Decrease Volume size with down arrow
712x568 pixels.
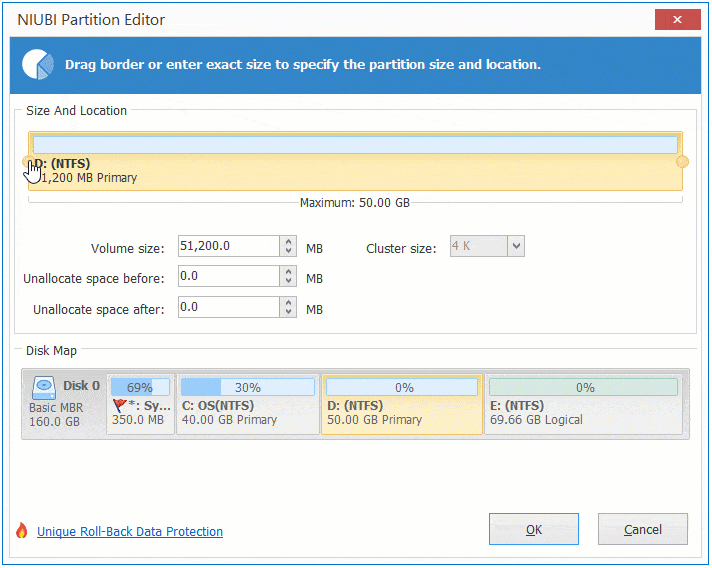tap(289, 251)
